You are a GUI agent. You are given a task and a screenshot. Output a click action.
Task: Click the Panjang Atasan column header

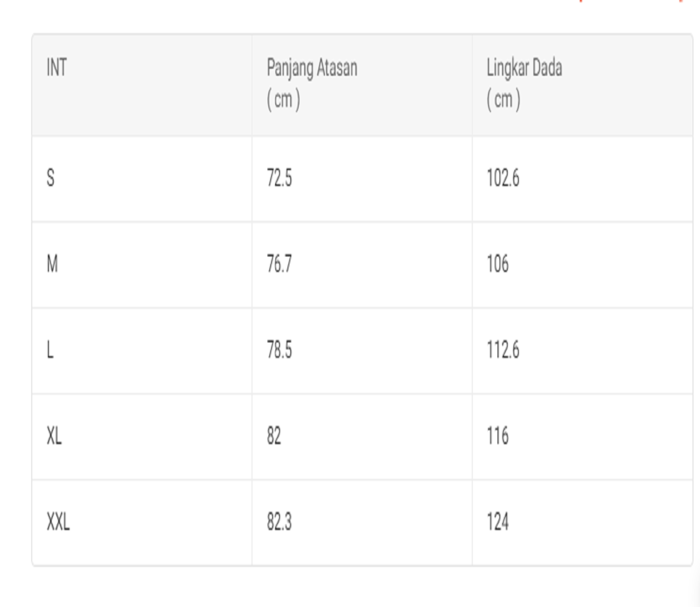coord(312,68)
